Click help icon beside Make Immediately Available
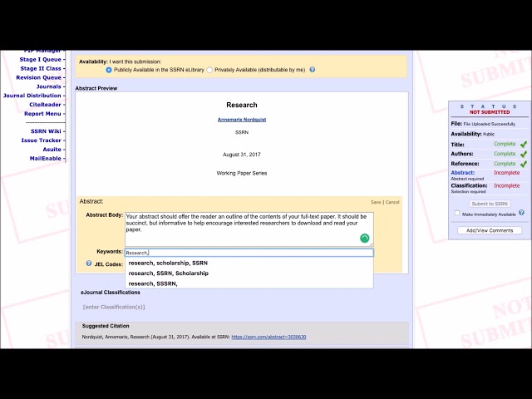The image size is (532, 399). tap(521, 213)
